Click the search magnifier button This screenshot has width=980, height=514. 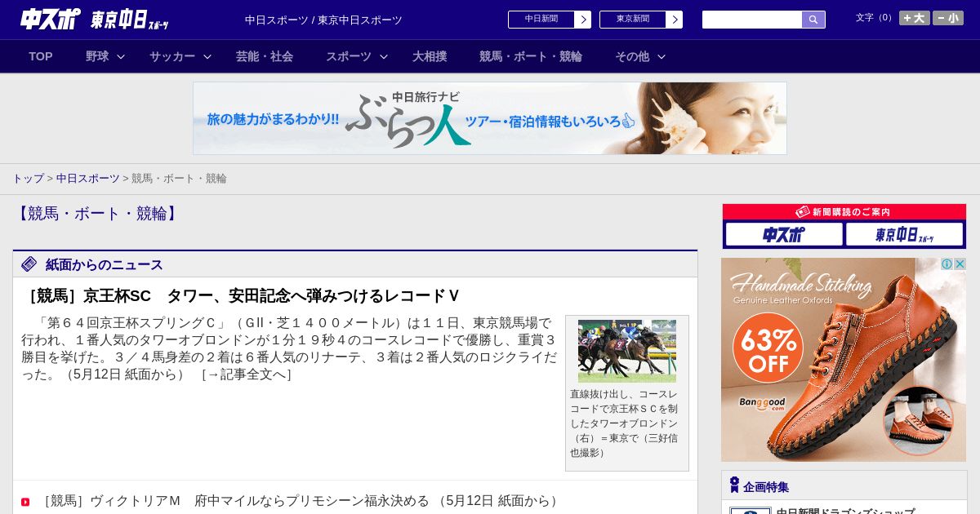coord(813,20)
